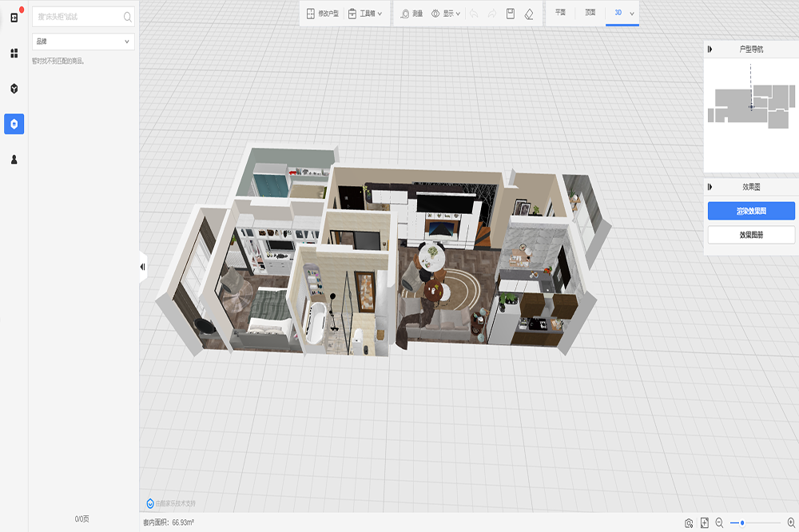Open the grid category sidebar icon
The width and height of the screenshot is (799, 532).
click(14, 54)
